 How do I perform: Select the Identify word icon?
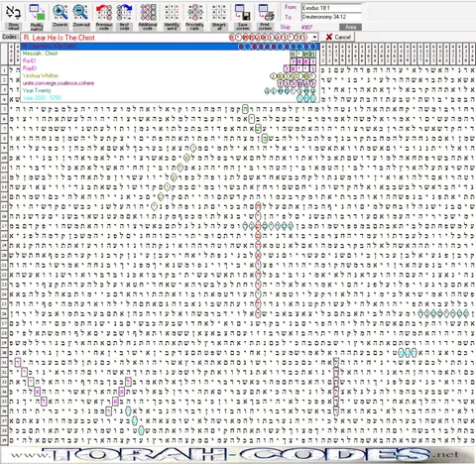click(x=172, y=12)
